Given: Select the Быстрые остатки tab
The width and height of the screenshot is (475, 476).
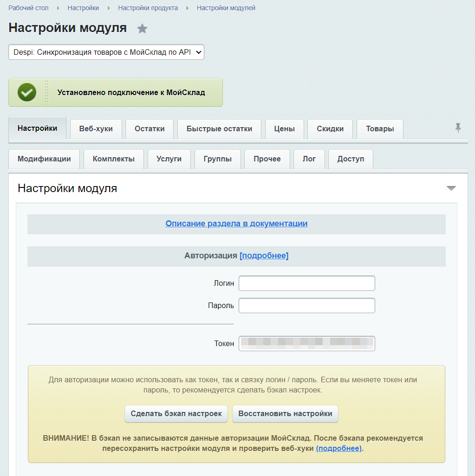Looking at the screenshot, I should 219,129.
